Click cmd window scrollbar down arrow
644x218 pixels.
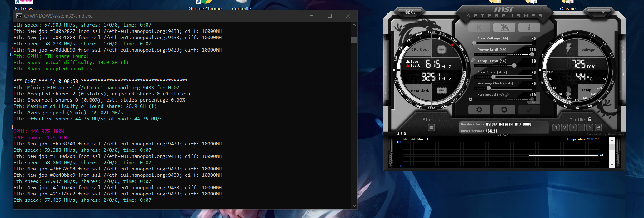coord(354,206)
